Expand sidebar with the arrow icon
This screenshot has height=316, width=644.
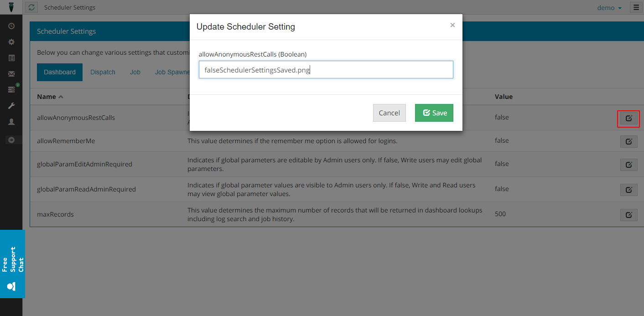(11, 140)
